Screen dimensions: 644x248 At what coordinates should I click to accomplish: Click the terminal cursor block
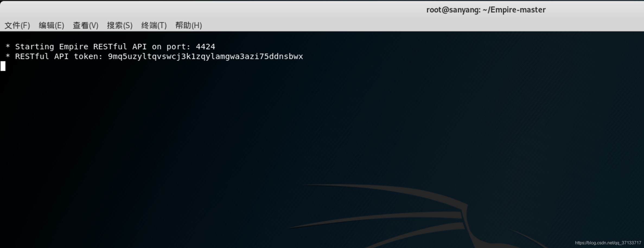pyautogui.click(x=3, y=66)
